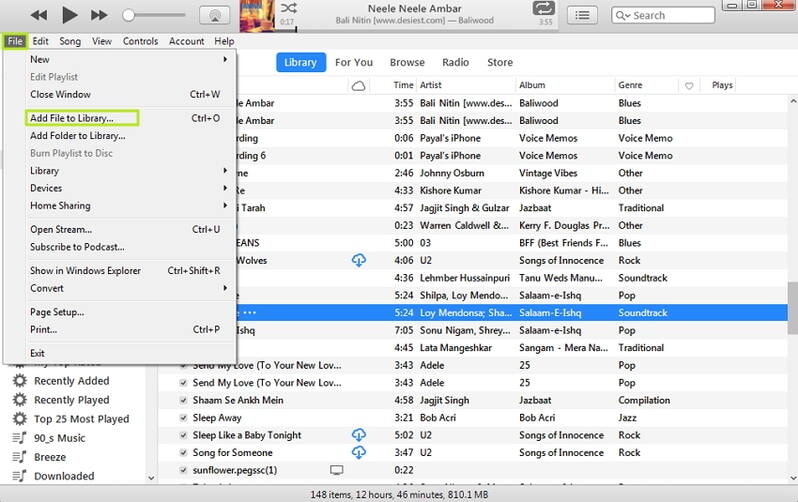
Task: Switch to the For You tab
Action: coord(354,62)
